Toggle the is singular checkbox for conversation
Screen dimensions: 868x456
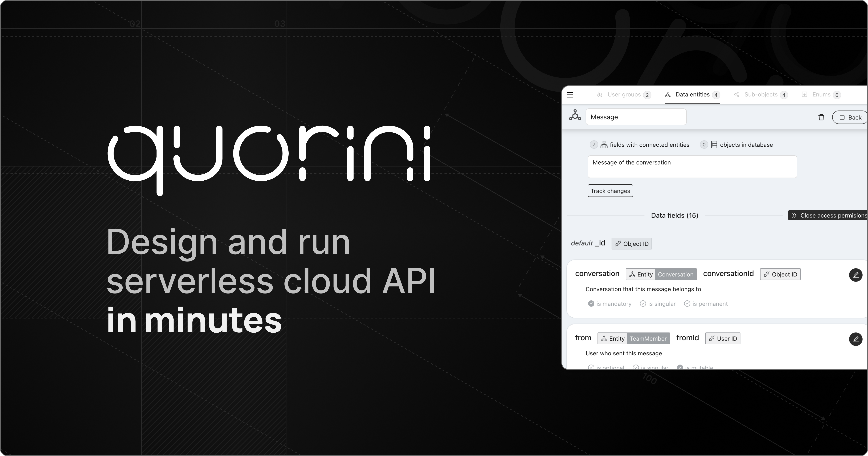coord(643,304)
